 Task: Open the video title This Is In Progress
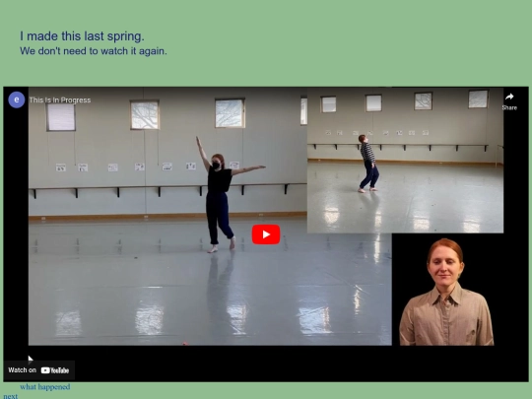click(60, 100)
